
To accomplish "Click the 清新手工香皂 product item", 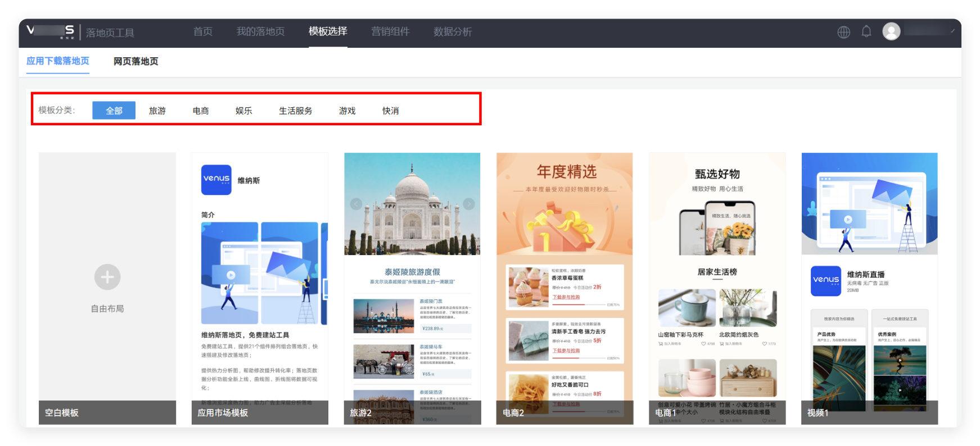I will tap(564, 340).
